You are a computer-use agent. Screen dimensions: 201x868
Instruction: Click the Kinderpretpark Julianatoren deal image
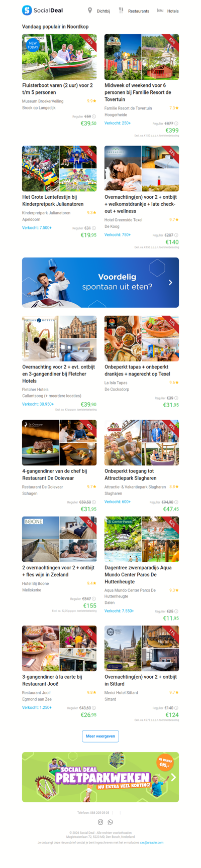pyautogui.click(x=59, y=169)
